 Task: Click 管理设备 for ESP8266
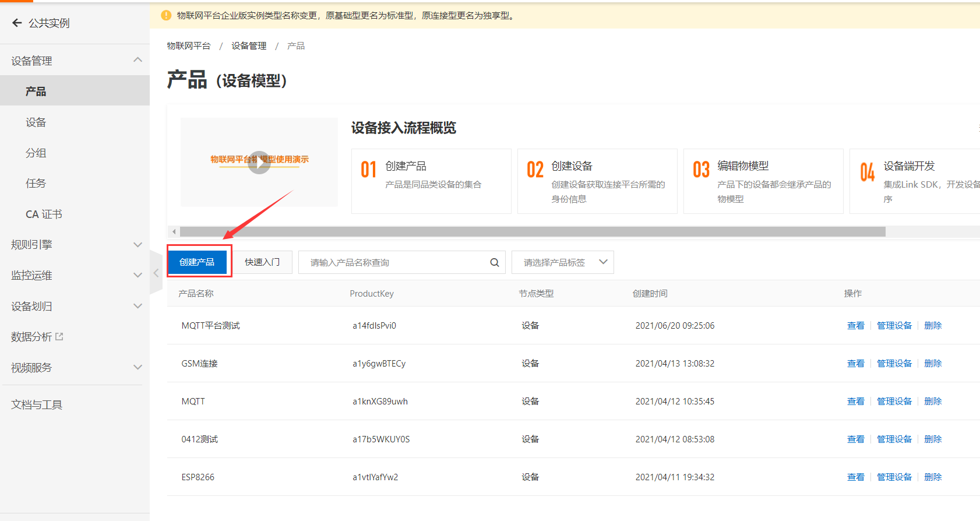(894, 477)
